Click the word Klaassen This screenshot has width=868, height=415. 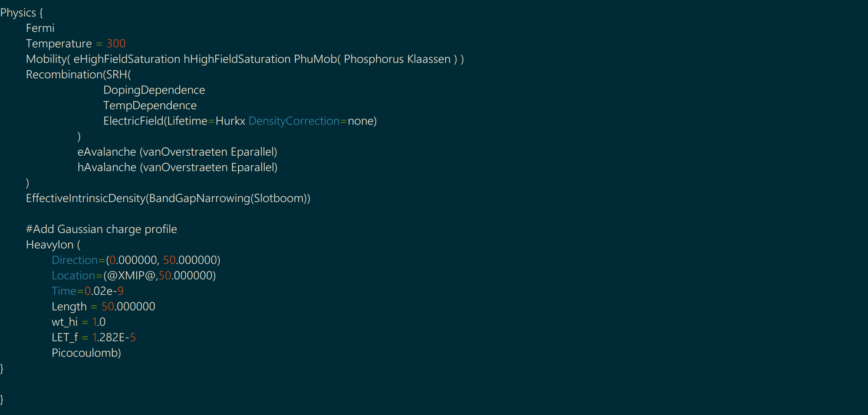[429, 59]
